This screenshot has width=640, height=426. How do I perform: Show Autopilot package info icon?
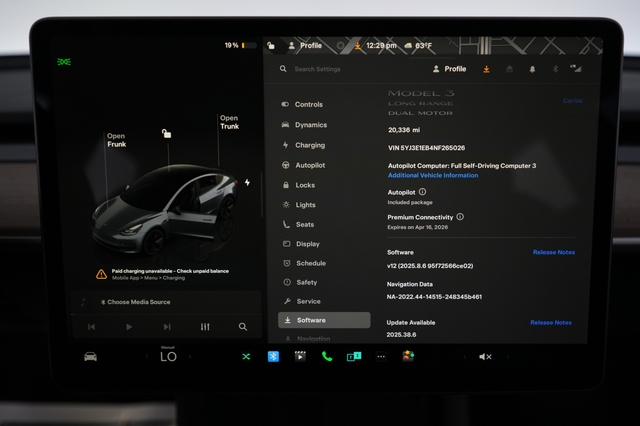pos(422,192)
